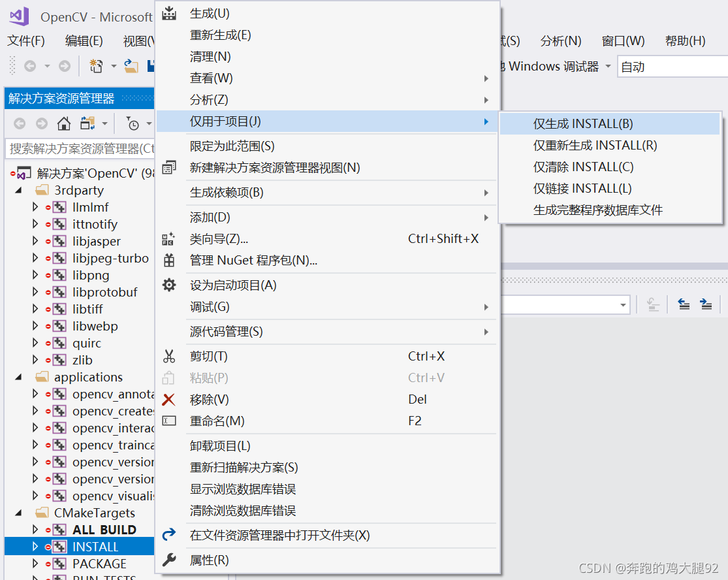The height and width of the screenshot is (580, 728).
Task: Expand the INSTALL project node
Action: click(x=35, y=547)
